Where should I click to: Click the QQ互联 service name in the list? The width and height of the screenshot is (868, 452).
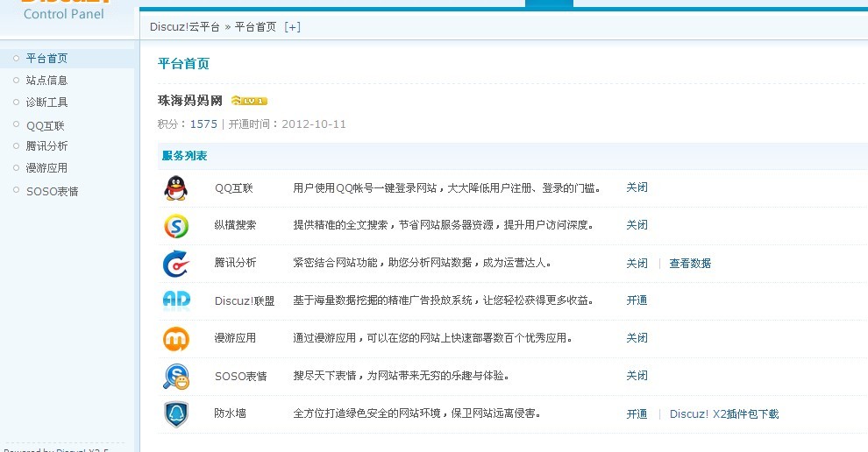coord(233,188)
